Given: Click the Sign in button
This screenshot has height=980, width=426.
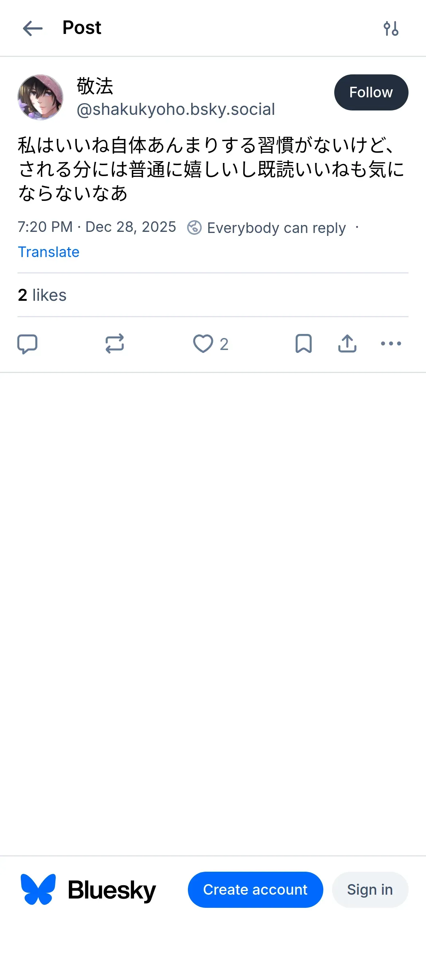Looking at the screenshot, I should (370, 890).
